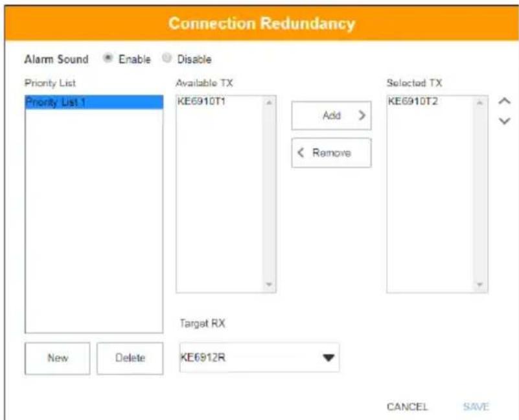The width and height of the screenshot is (519, 420).
Task: Click CANCEL to discard changes
Action: coord(407,406)
